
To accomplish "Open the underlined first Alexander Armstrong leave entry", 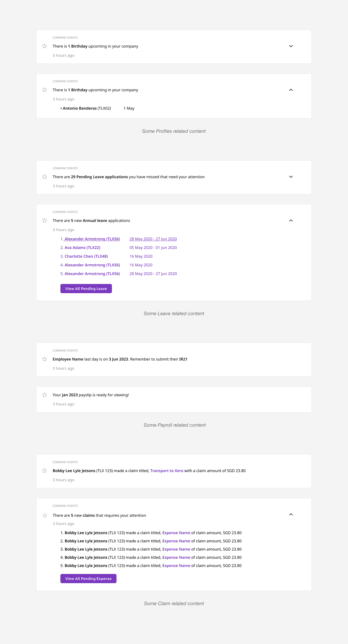I will tap(92, 239).
